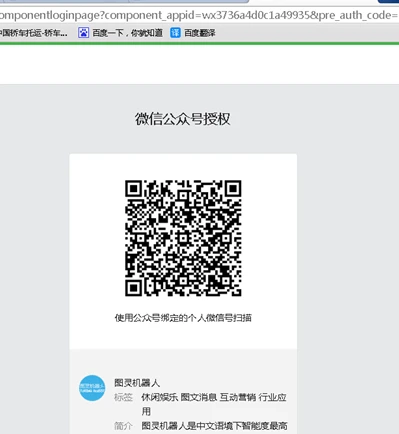Open the 中国轿车托运 bookmark

click(33, 33)
